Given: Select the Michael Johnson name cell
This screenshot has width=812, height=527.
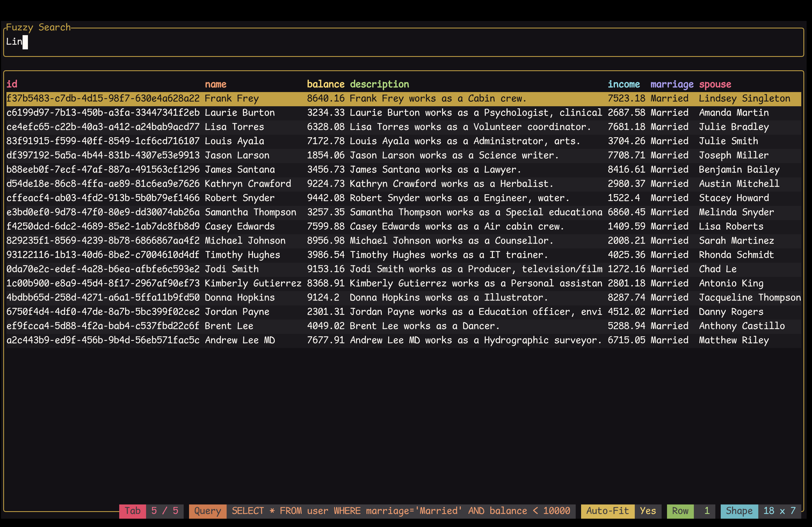Looking at the screenshot, I should pos(245,241).
